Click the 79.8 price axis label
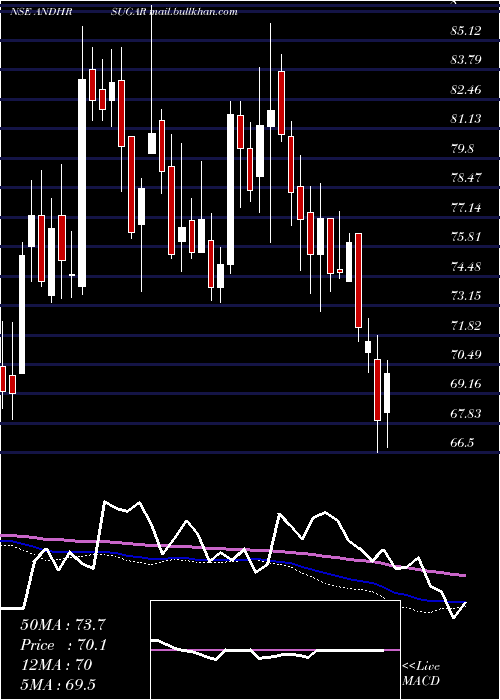This screenshot has width=500, height=700. (x=462, y=149)
